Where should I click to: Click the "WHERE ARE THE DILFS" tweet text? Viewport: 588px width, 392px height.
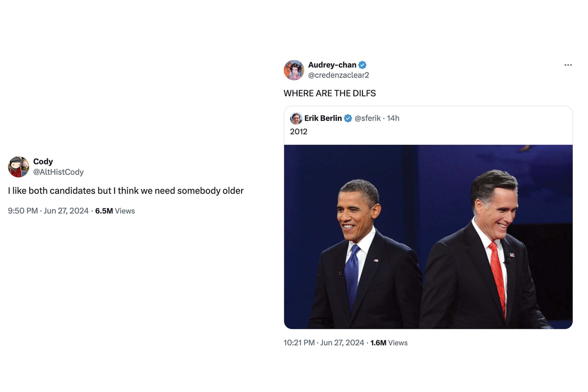(x=330, y=93)
